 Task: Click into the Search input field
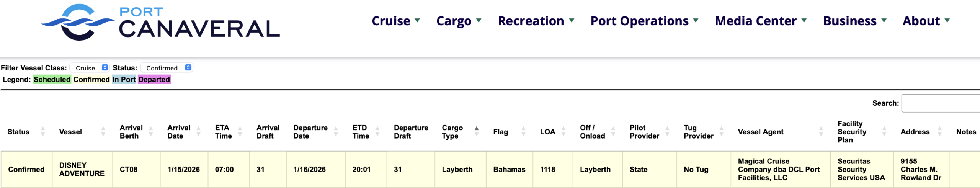click(940, 103)
